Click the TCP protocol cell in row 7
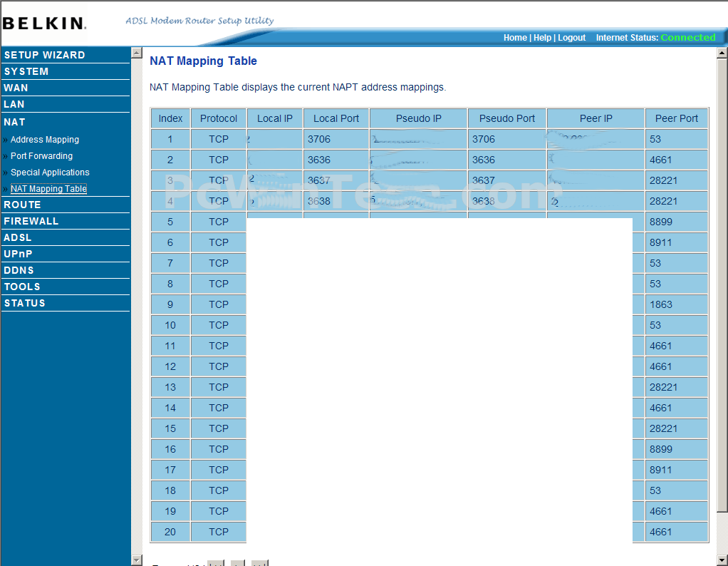Screen dimensions: 728x566 218,263
